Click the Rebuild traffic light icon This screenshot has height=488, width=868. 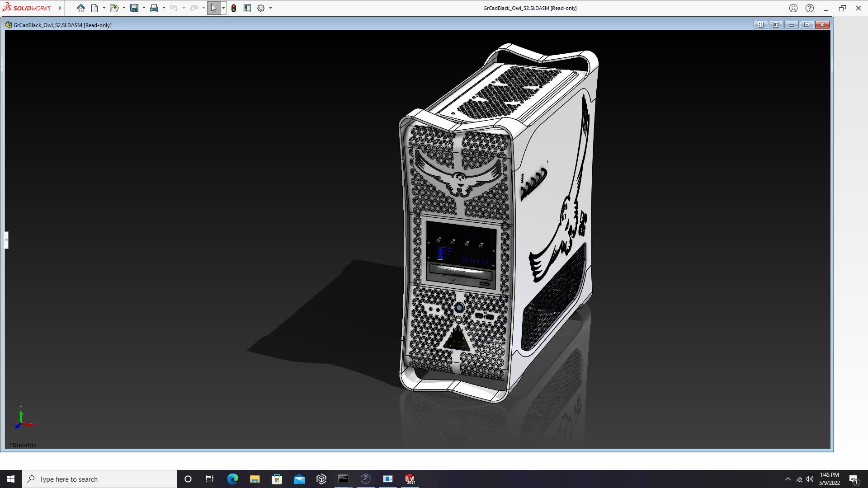coord(234,8)
